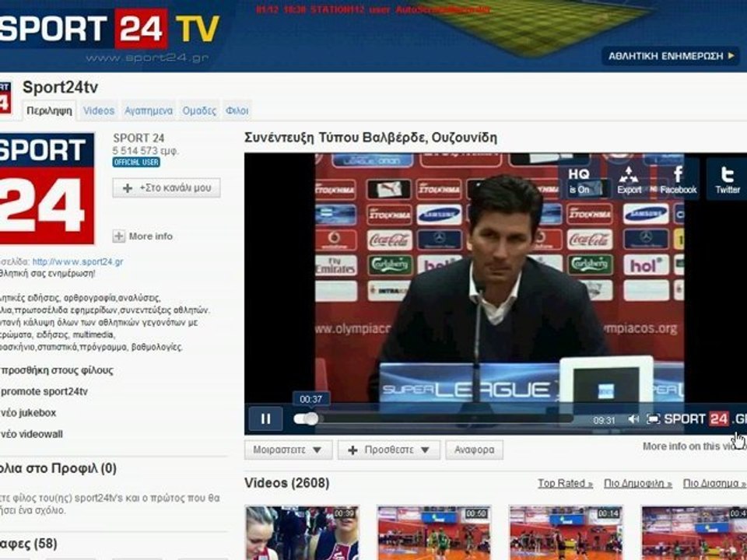Screen dimensions: 747x560
Task: Open the http://www.sport24.gr link
Action: (78, 262)
